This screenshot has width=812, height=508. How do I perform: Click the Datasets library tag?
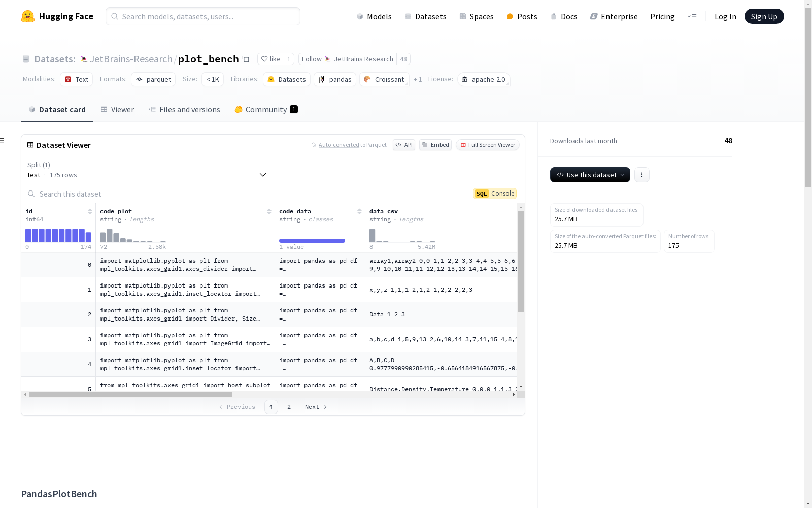click(x=287, y=79)
